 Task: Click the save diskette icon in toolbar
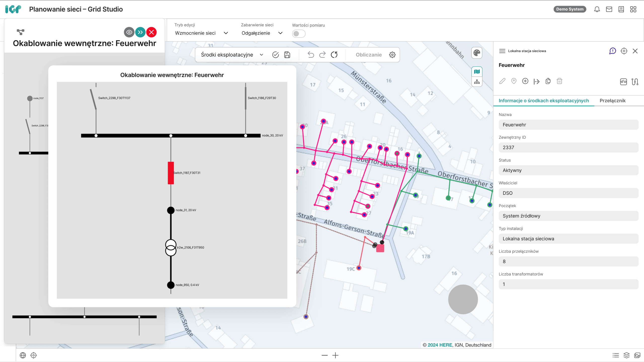(287, 55)
